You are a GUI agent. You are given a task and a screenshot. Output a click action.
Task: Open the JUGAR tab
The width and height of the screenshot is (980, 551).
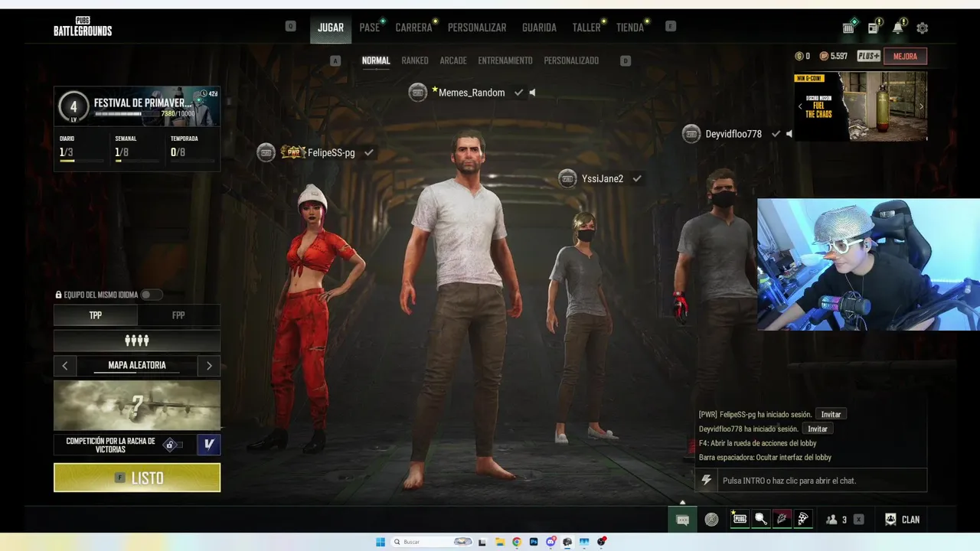pyautogui.click(x=331, y=28)
